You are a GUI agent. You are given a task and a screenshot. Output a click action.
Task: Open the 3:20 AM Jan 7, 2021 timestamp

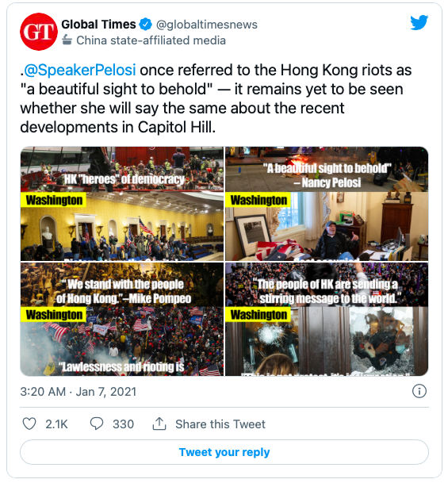pyautogui.click(x=78, y=392)
